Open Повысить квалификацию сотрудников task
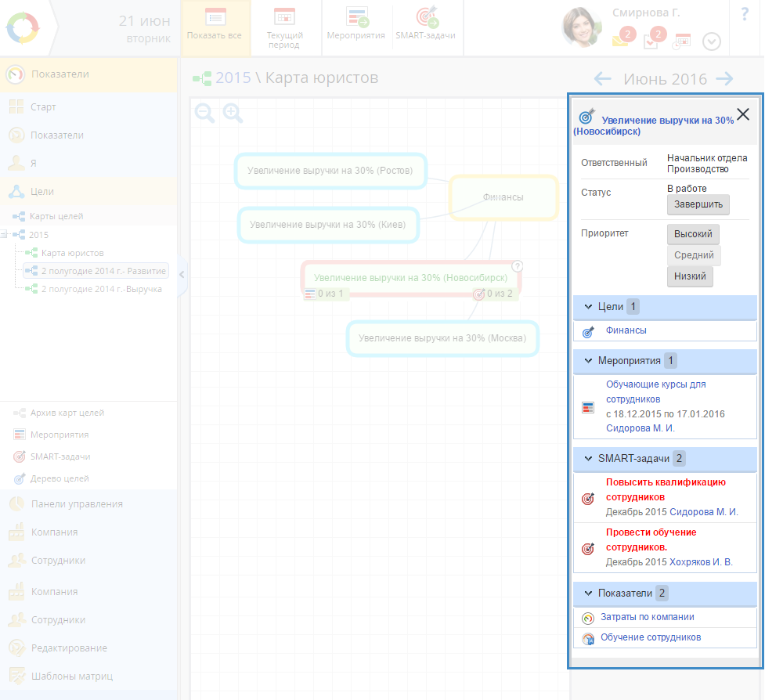 tap(666, 489)
